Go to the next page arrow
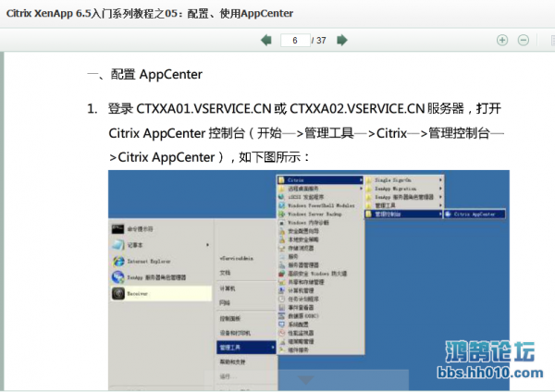 coord(342,40)
